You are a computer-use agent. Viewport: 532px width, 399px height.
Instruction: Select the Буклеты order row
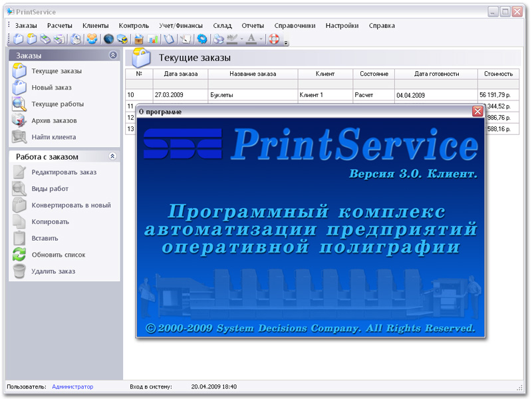[221, 95]
